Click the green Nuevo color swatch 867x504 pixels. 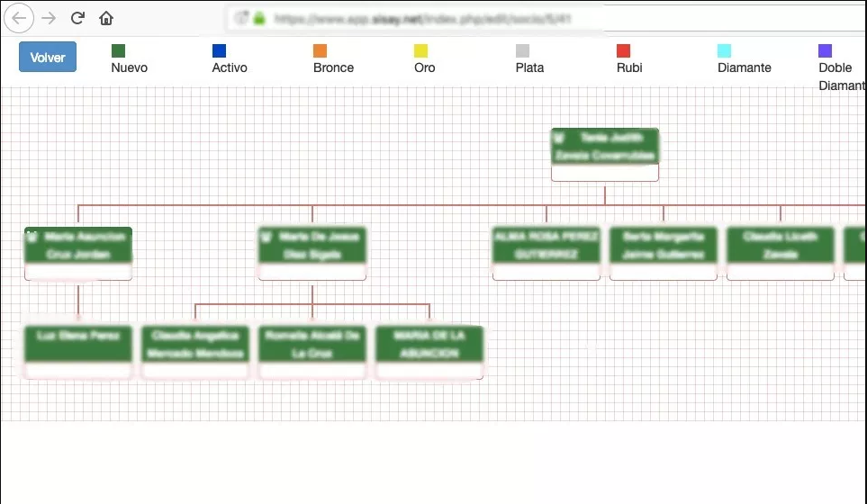(118, 50)
